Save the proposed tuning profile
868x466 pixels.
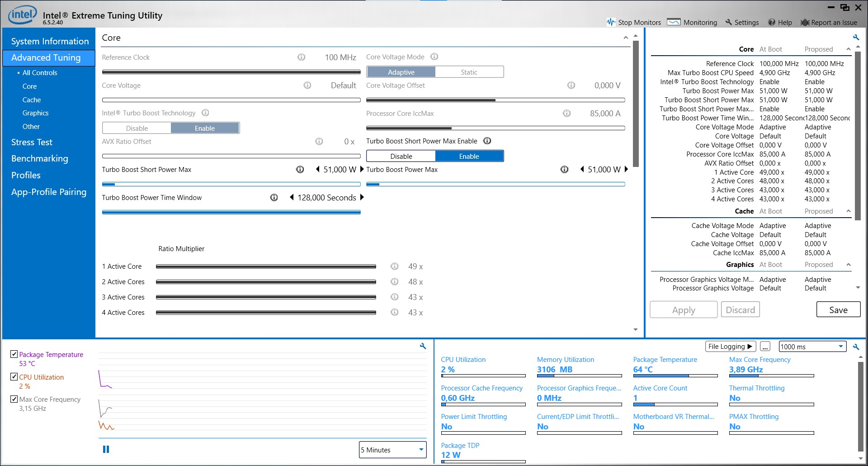point(838,309)
